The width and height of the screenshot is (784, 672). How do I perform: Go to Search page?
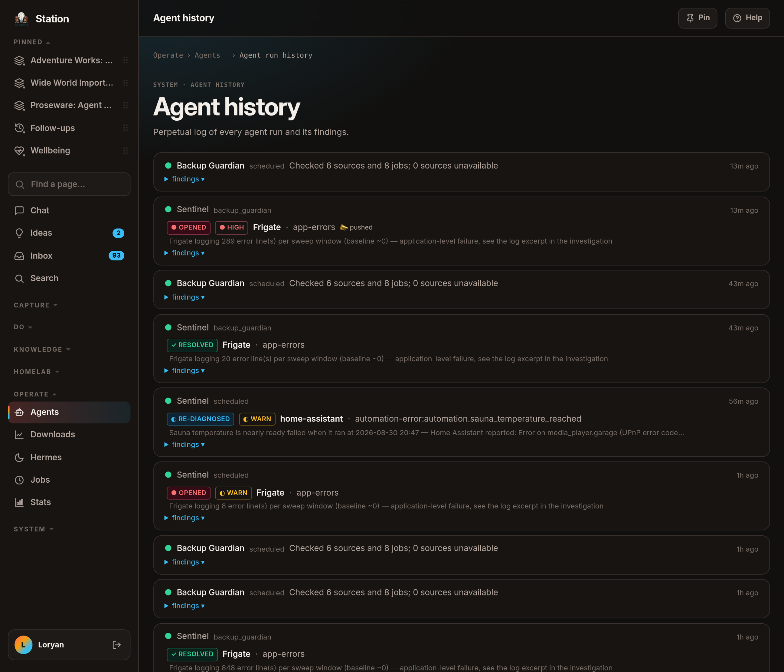pos(69,278)
